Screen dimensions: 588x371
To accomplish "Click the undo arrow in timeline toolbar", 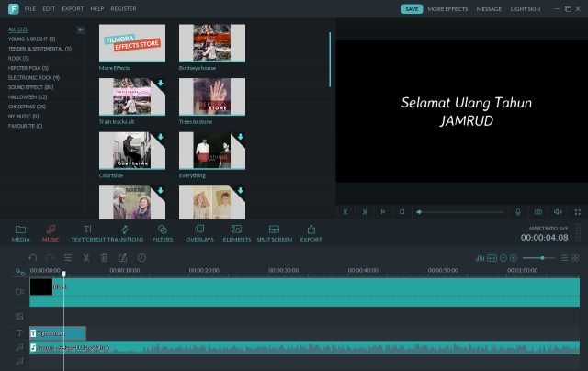I will point(33,258).
